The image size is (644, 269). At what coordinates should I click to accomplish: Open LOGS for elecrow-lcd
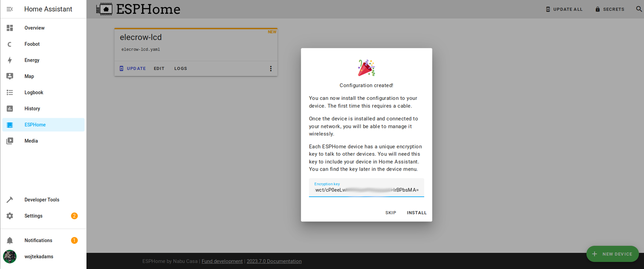180,68
